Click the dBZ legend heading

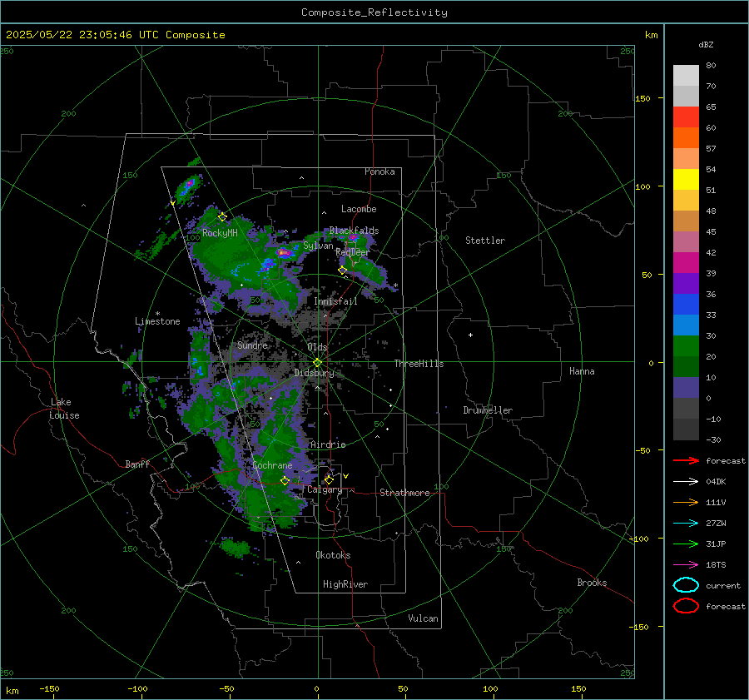coord(706,44)
